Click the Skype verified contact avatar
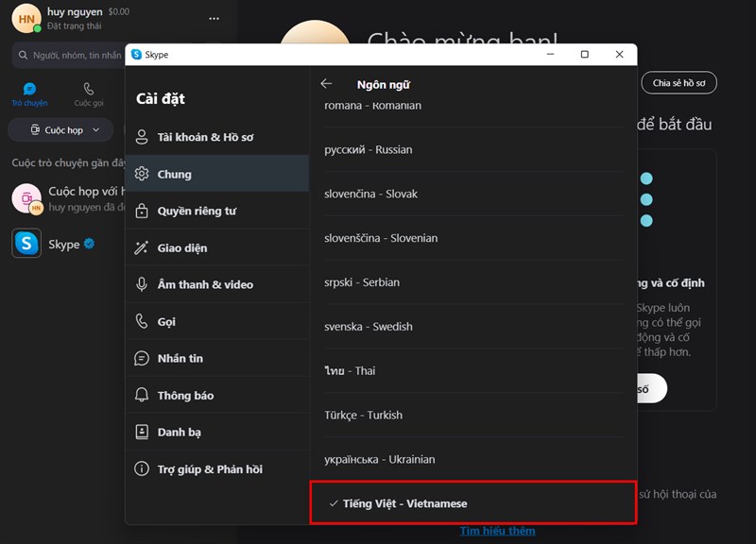This screenshot has width=756, height=544. pos(25,243)
